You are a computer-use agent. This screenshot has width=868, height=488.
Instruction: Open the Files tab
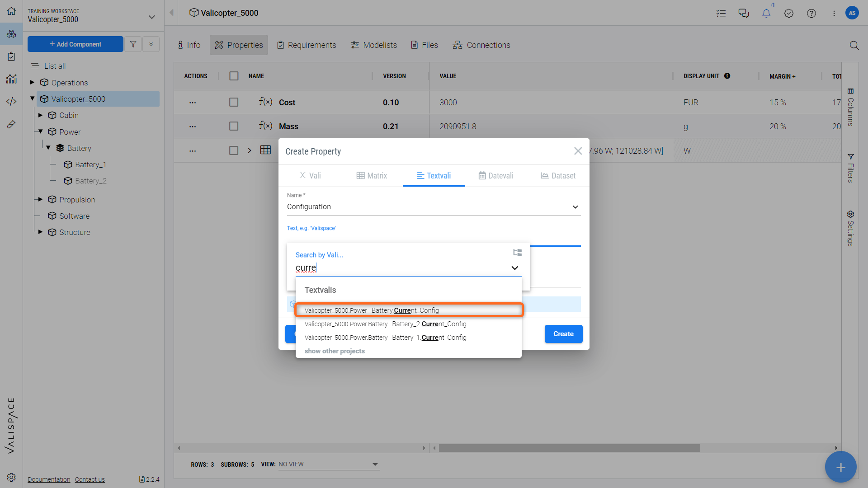425,45
